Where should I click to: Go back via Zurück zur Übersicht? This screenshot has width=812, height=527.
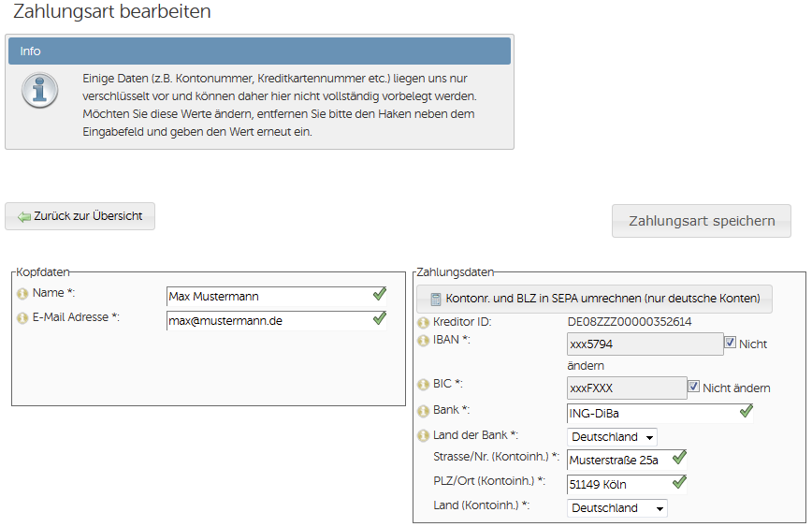pos(80,216)
